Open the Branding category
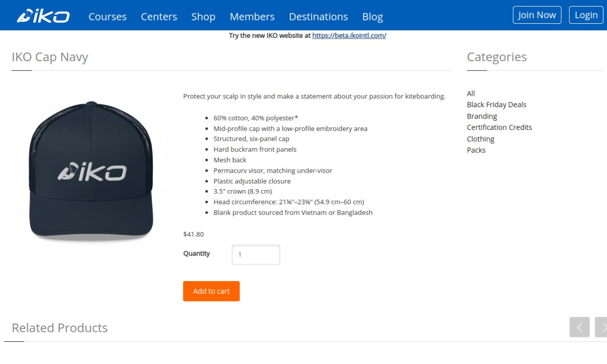This screenshot has height=364, width=607. [482, 116]
